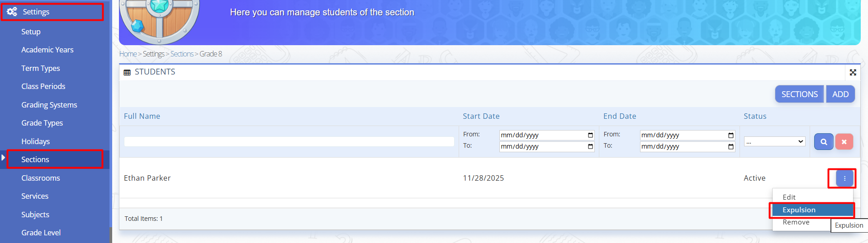Click the SECTIONS button
This screenshot has width=868, height=243.
[x=799, y=94]
